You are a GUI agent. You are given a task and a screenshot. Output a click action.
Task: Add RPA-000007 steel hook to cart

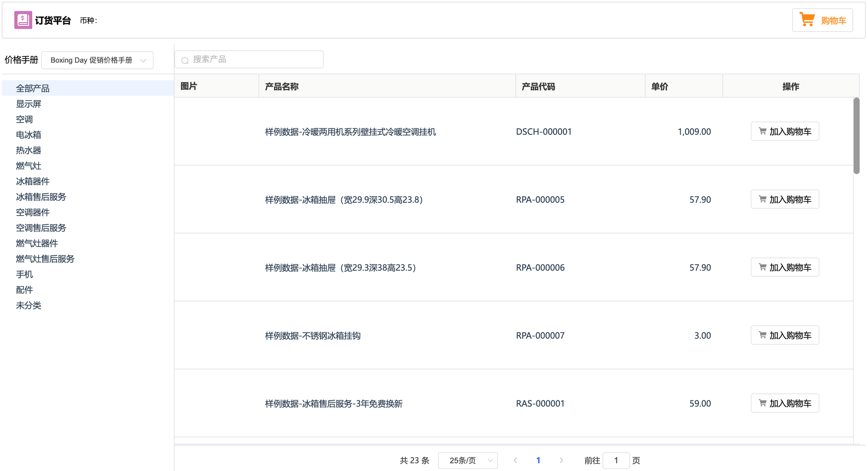785,335
